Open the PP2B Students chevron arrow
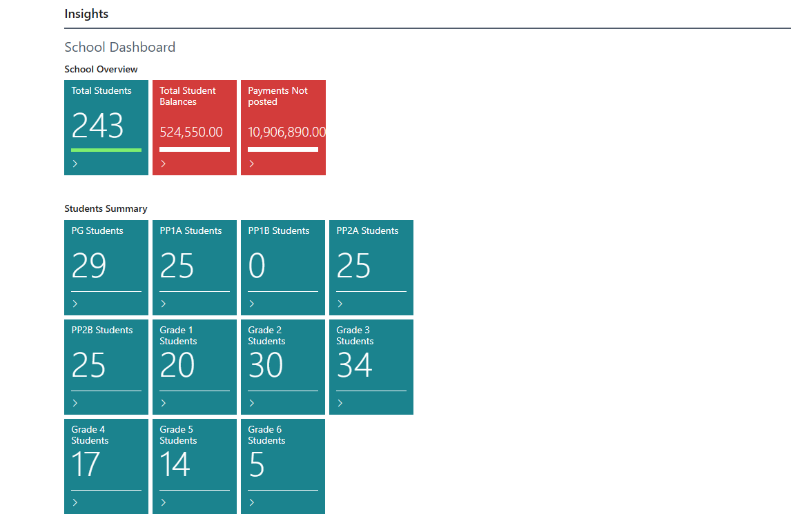Viewport: 791px width, 532px height. [x=75, y=403]
